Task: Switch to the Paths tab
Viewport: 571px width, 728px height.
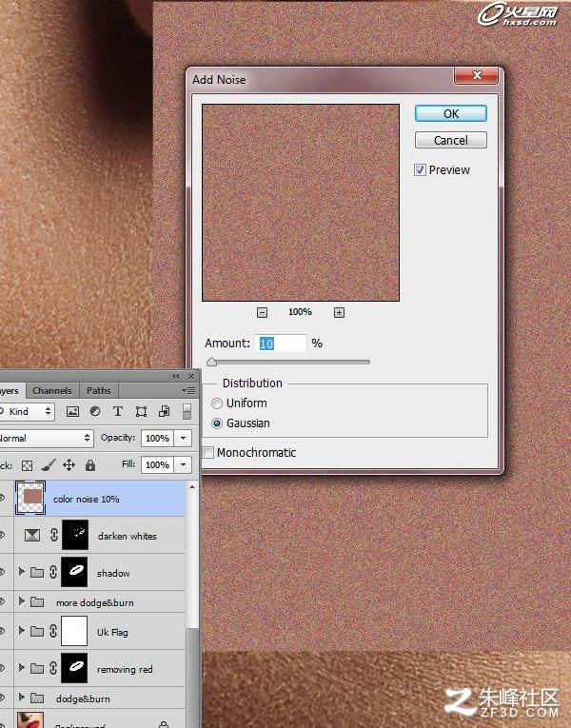Action: click(x=98, y=390)
